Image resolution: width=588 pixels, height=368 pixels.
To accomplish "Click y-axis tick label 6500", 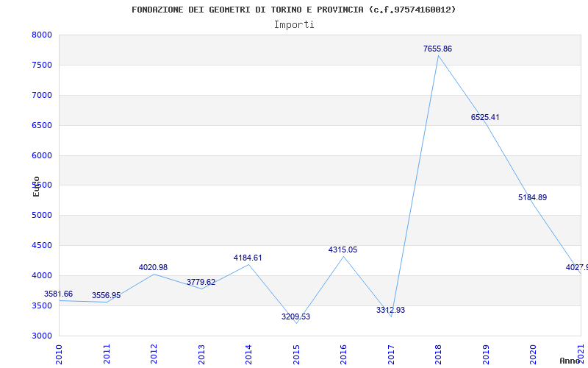I will coord(42,125).
